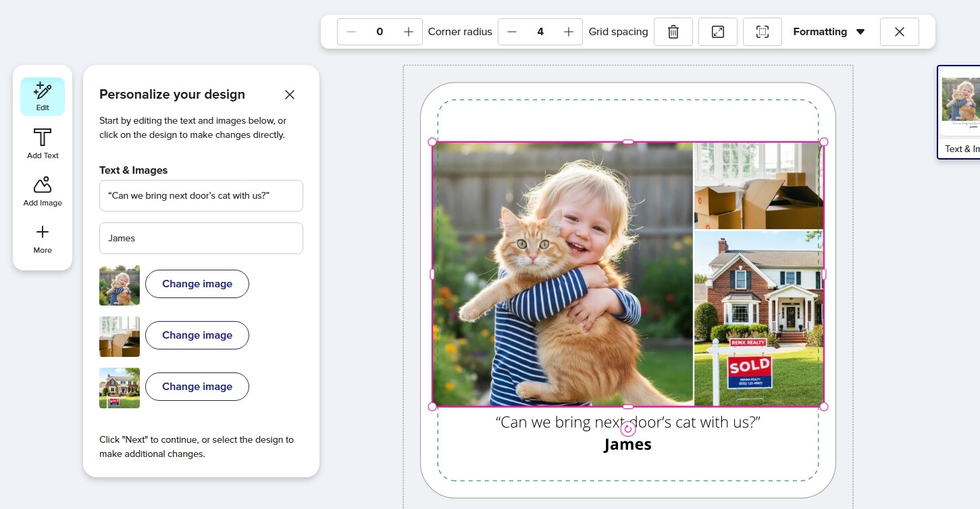Click the grid spacing value field
980x509 pixels.
click(540, 32)
